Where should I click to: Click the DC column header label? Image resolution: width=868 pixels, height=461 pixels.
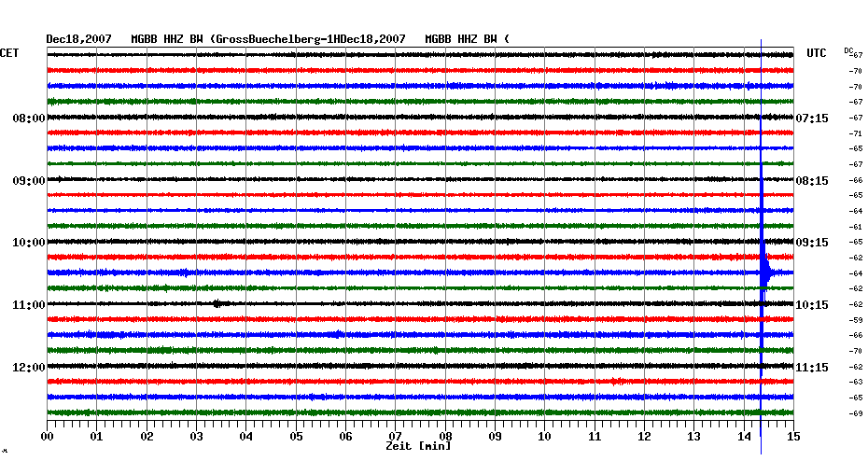pos(848,51)
